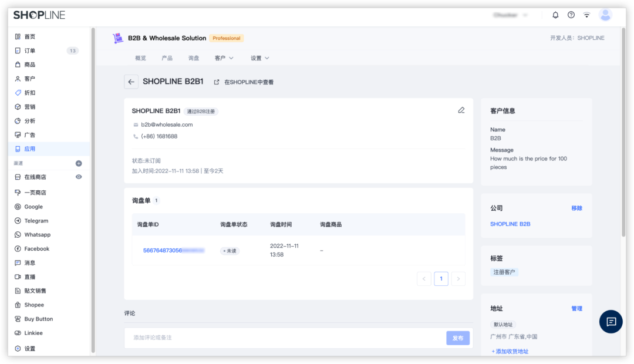Screen dimensions: 634x364
Task: Open the floating chat widget icon
Action: coord(611,321)
